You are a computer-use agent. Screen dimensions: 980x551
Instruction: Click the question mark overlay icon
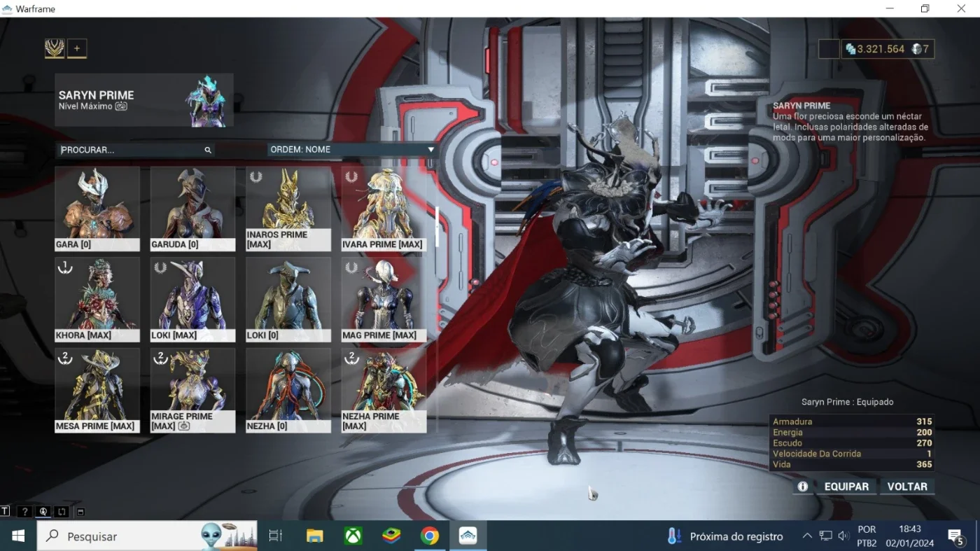24,512
